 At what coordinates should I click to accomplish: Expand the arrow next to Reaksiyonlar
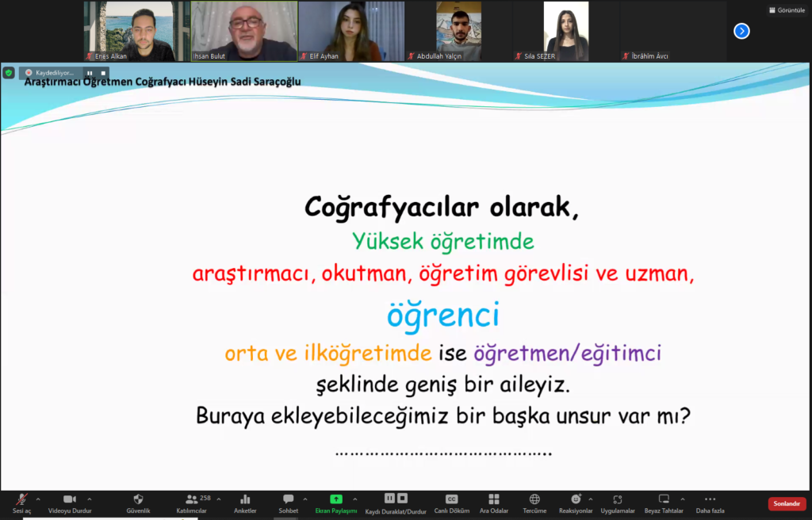point(590,499)
